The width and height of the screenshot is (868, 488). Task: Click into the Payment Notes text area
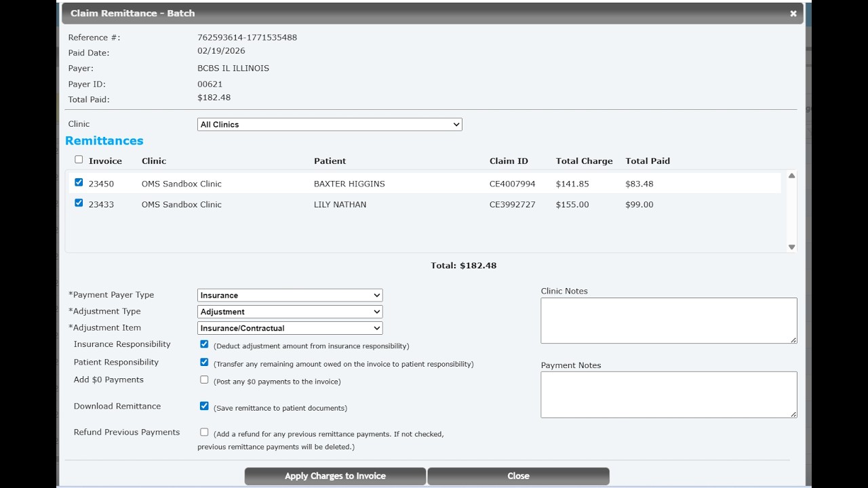pyautogui.click(x=669, y=394)
